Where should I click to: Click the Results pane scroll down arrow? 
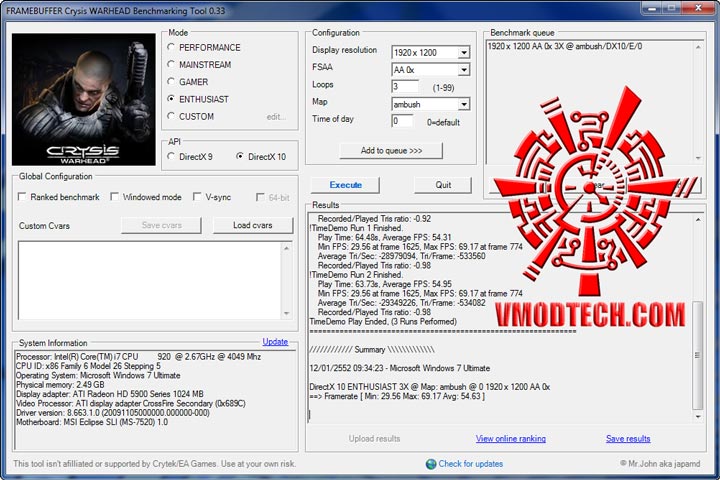[x=698, y=417]
